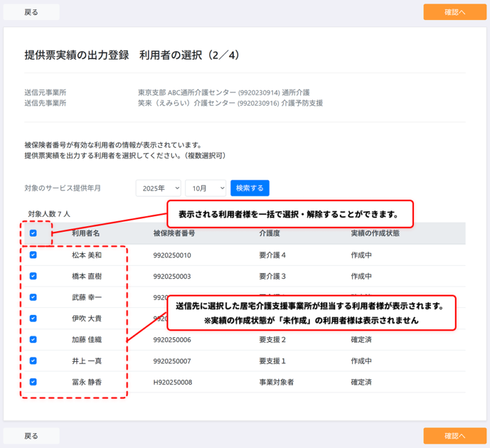Click the bottom 確認へ button
Screen dimensions: 490x448
click(455, 436)
